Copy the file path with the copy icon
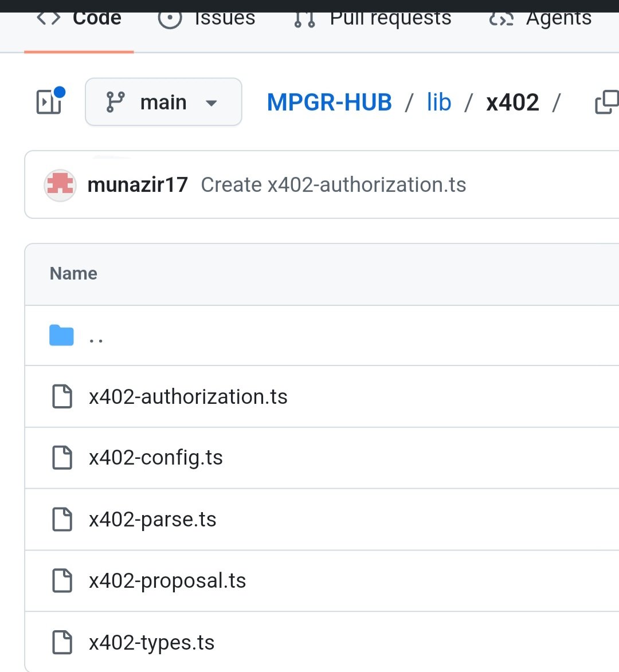 (607, 102)
